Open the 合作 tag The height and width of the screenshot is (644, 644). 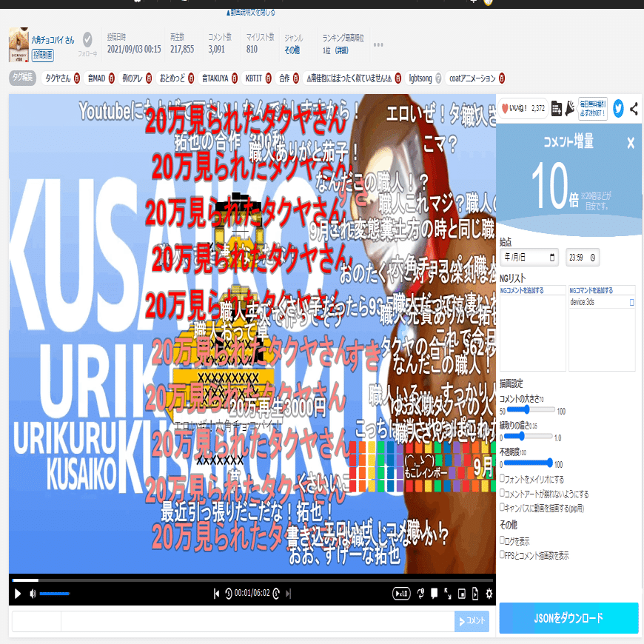point(284,78)
